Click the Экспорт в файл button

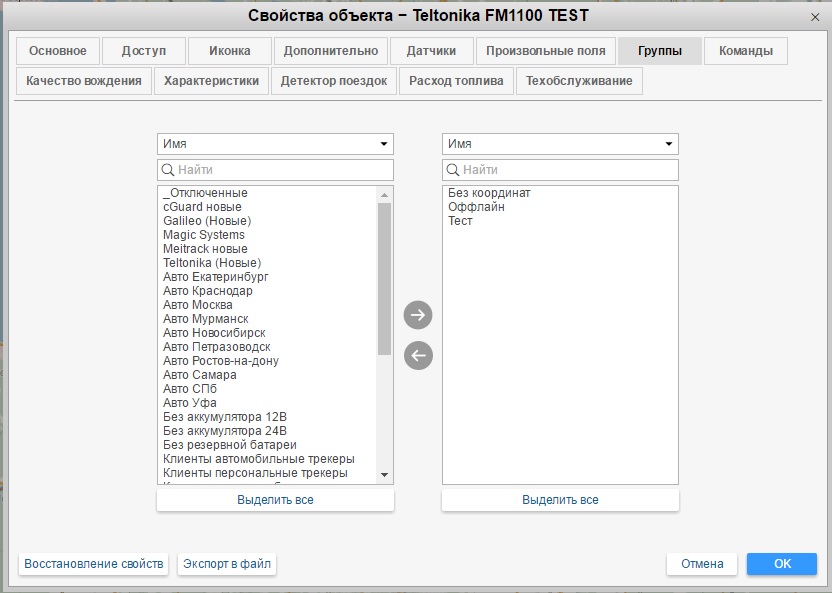click(227, 564)
